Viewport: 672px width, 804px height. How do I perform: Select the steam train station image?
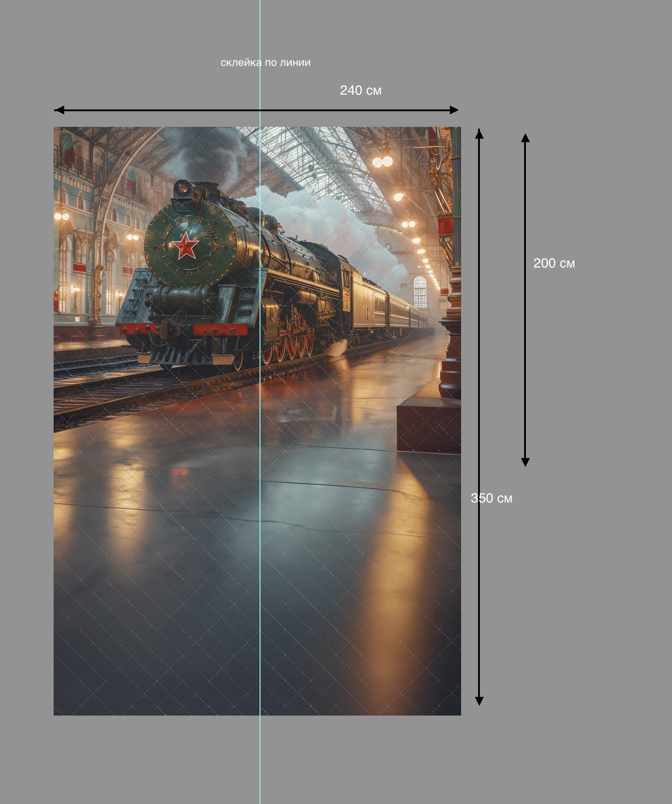(257, 421)
